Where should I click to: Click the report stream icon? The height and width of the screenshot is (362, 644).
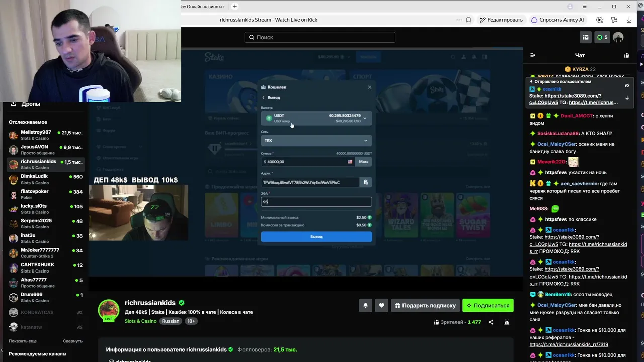[x=507, y=322]
